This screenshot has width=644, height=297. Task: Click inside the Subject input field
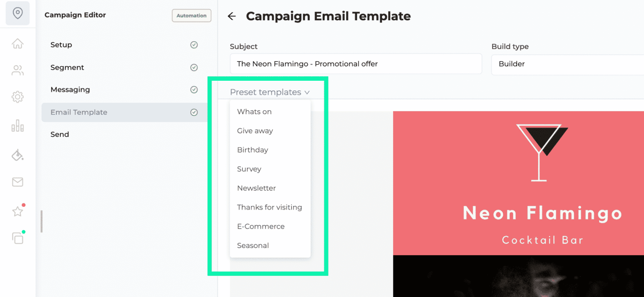356,64
